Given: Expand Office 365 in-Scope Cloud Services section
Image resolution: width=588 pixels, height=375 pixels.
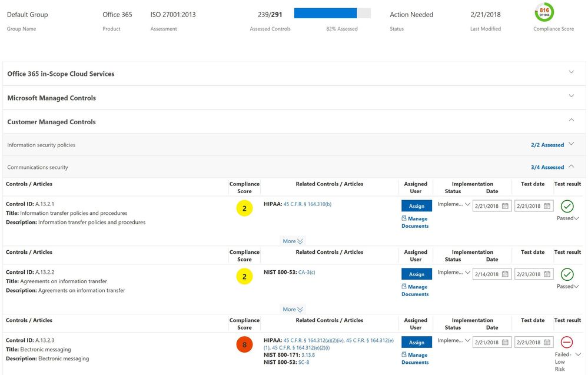Looking at the screenshot, I should pyautogui.click(x=571, y=72).
